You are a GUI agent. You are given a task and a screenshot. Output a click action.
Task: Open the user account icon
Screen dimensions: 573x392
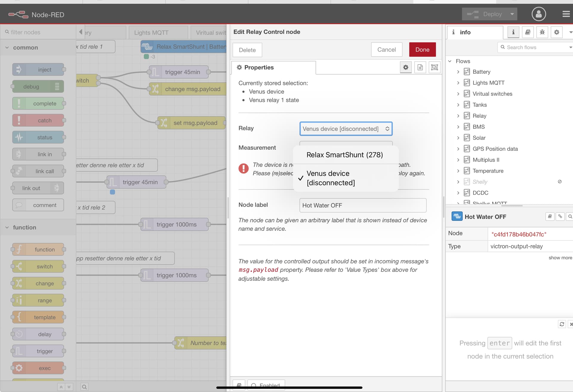[x=538, y=14]
